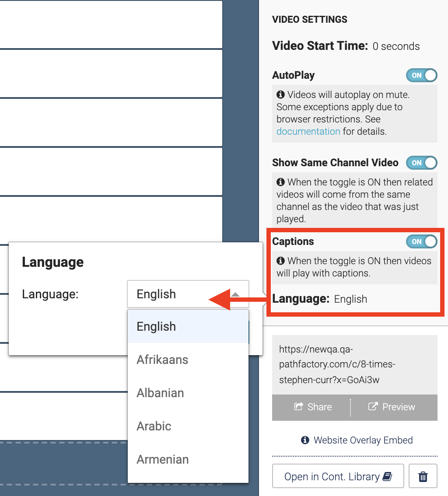Click the Show Same Channel info icon

click(280, 182)
